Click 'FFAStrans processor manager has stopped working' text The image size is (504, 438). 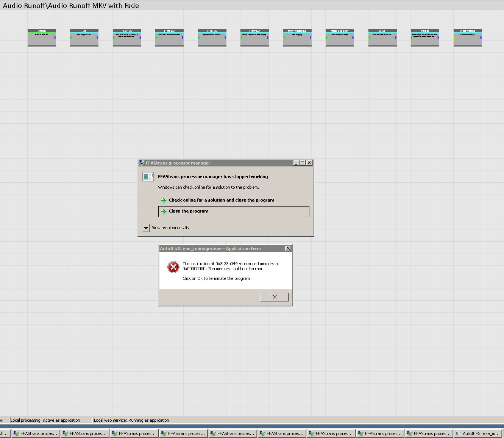(213, 177)
